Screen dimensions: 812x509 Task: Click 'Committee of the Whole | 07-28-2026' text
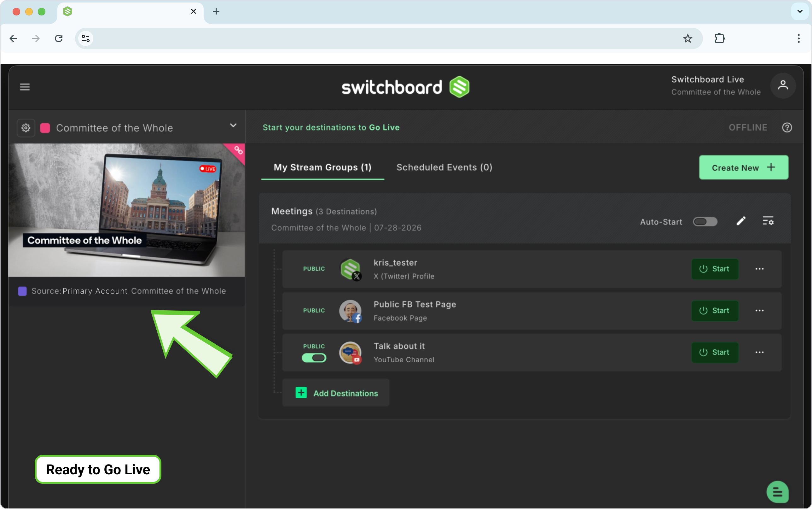click(346, 228)
